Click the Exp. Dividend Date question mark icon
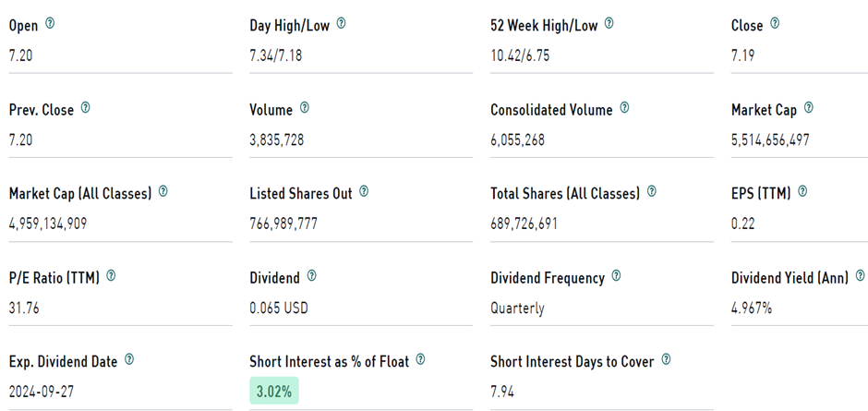The image size is (868, 411). 128,360
